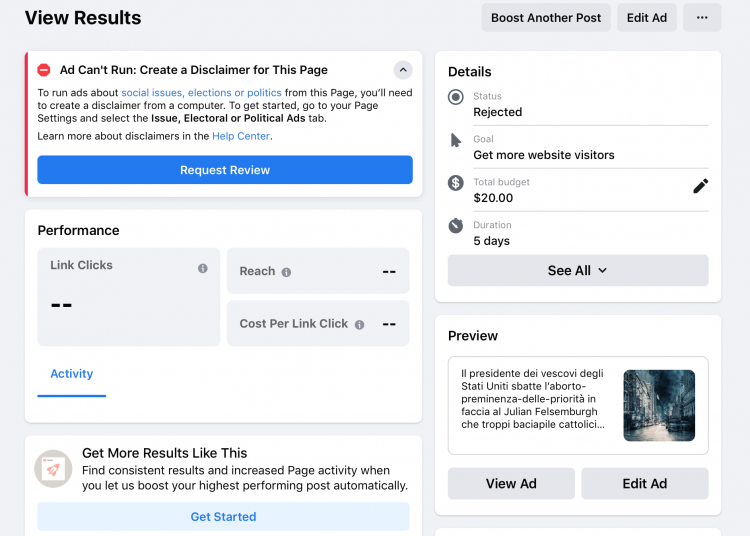Click the dollar Total budget icon
Viewport: 750px width, 536px height.
point(456,183)
